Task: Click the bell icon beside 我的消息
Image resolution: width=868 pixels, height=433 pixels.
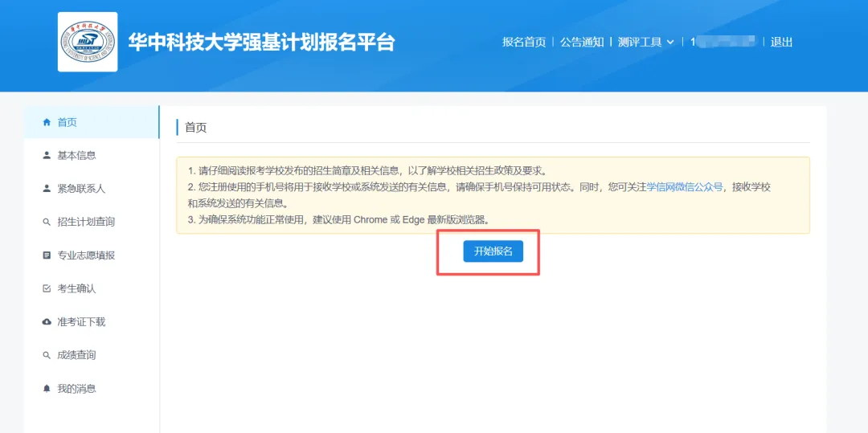Action: tap(47, 388)
